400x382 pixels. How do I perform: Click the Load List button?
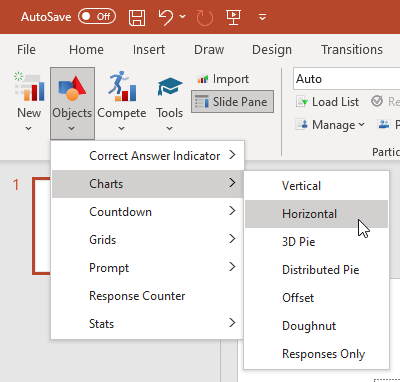click(x=327, y=102)
